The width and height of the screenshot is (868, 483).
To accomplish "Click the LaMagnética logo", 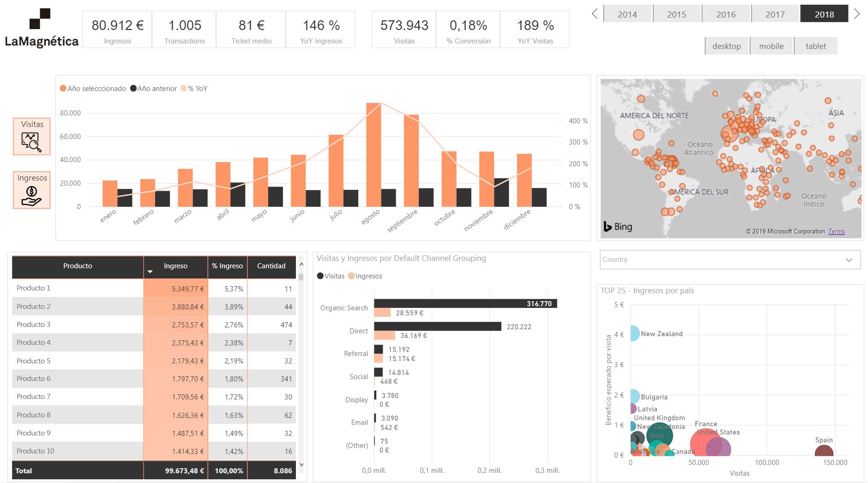I will tap(42, 28).
